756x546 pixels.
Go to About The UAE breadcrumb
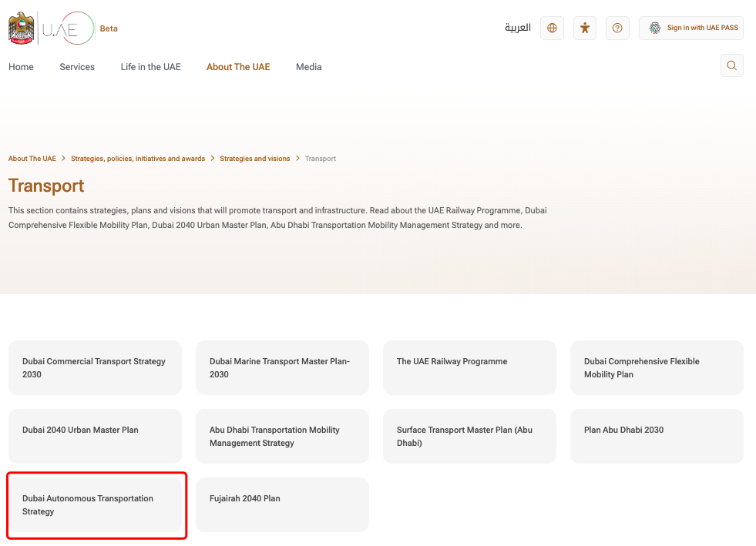pos(32,159)
